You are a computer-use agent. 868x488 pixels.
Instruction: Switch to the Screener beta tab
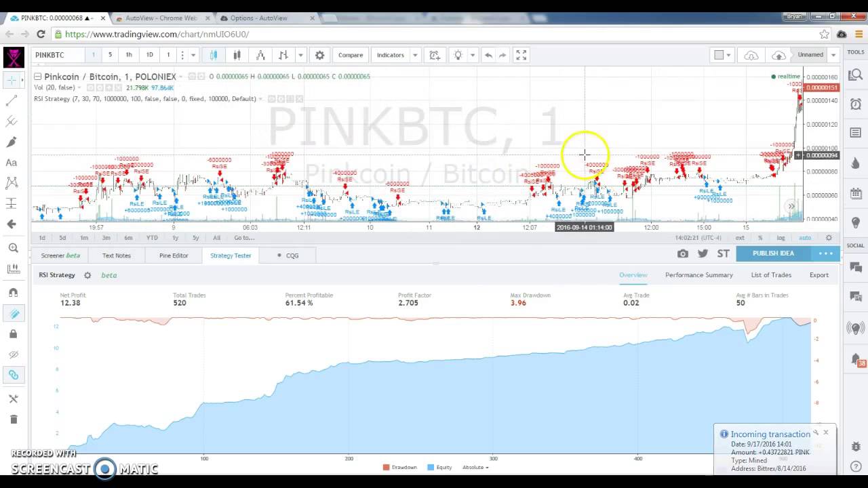click(60, 256)
